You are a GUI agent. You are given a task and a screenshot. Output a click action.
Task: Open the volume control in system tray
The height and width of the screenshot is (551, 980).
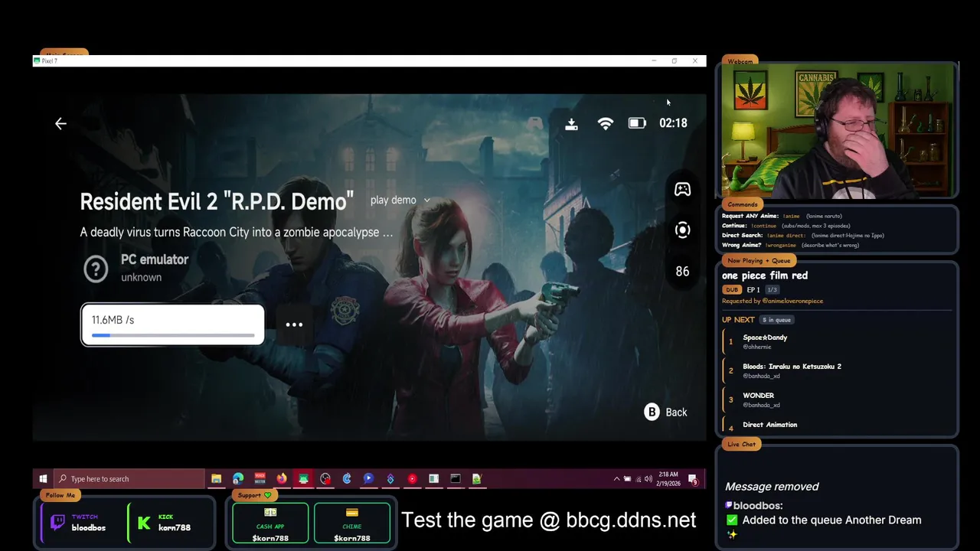pos(648,479)
